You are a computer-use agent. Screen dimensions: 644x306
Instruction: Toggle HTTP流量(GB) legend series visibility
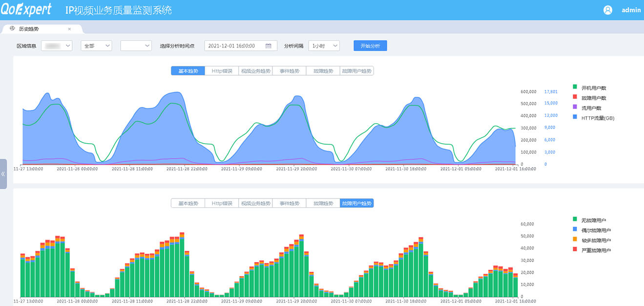(x=597, y=118)
